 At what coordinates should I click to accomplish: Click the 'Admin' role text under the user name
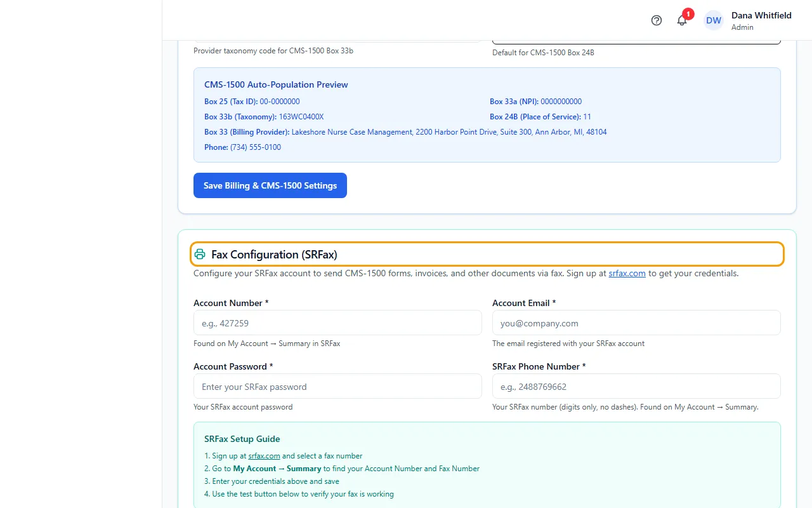(x=742, y=27)
